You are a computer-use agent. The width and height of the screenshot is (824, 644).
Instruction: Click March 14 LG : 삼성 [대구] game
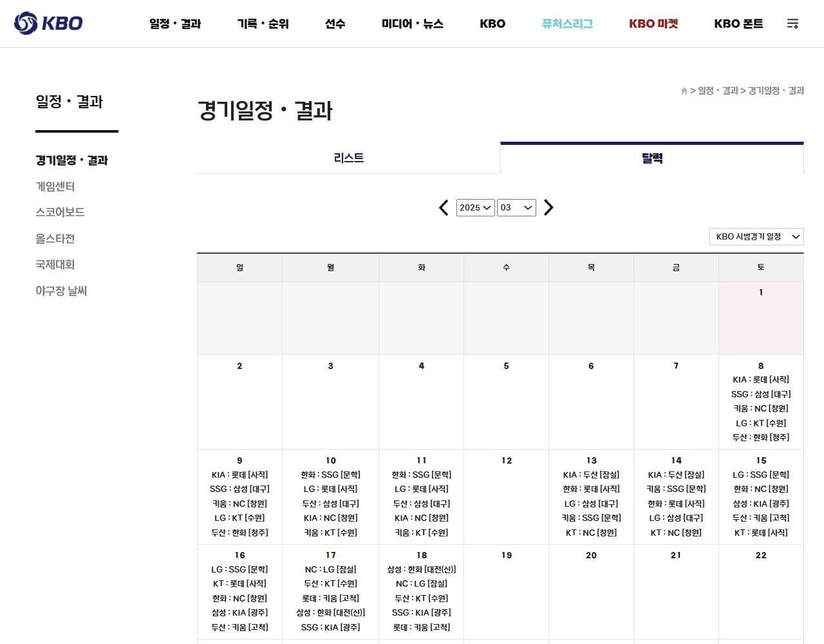[676, 518]
